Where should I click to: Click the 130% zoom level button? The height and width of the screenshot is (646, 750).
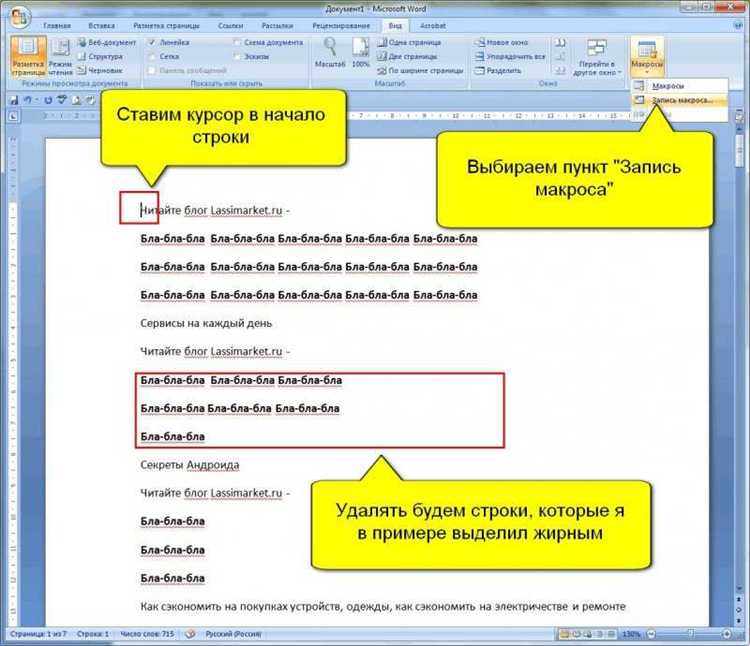pyautogui.click(x=631, y=634)
